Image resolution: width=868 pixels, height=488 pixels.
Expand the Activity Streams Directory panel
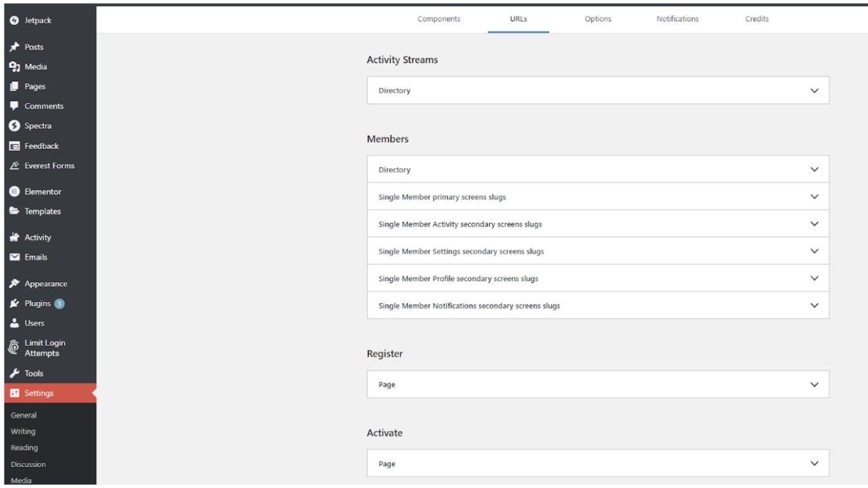coord(815,91)
